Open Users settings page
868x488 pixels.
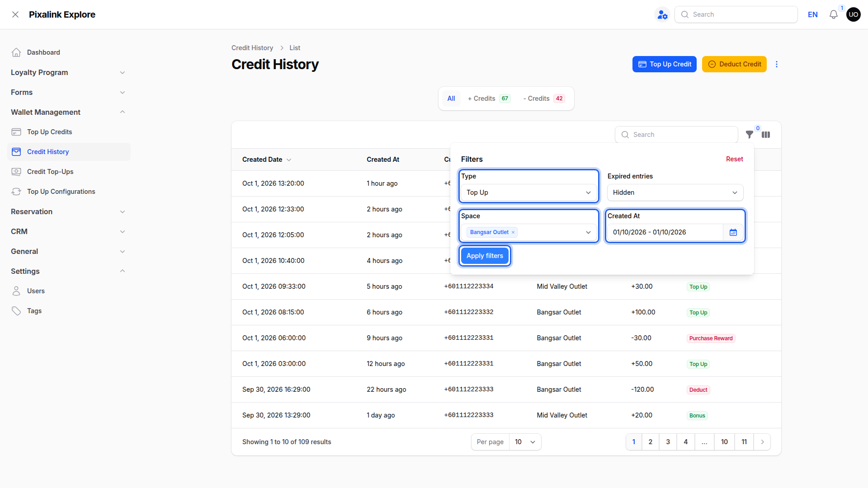pos(69,291)
